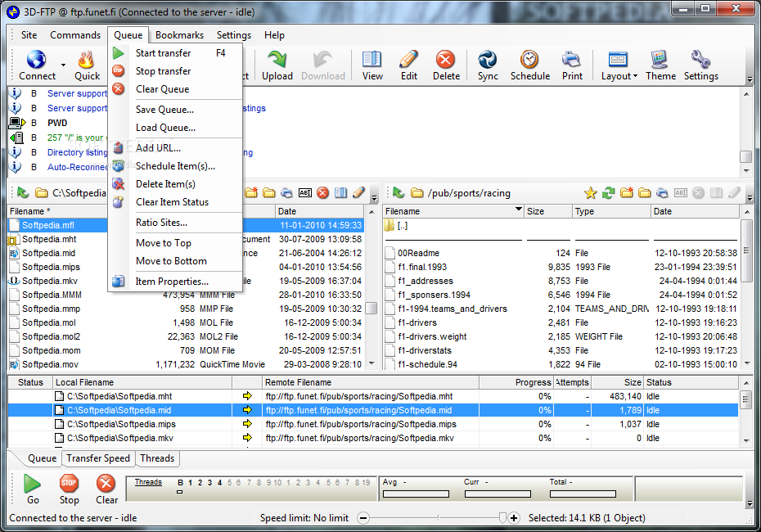The width and height of the screenshot is (761, 532).
Task: Click the log pane scrollbar thumb
Action: (746, 156)
